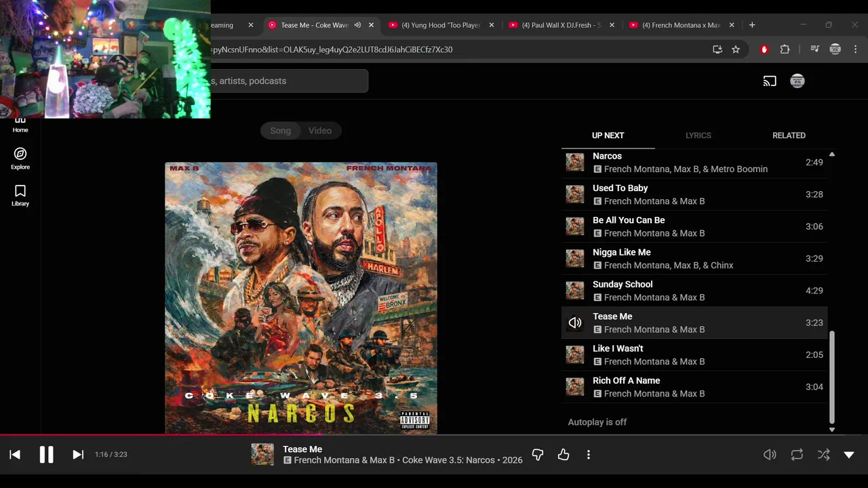868x488 pixels.
Task: Click the Cast to device icon
Action: click(770, 81)
